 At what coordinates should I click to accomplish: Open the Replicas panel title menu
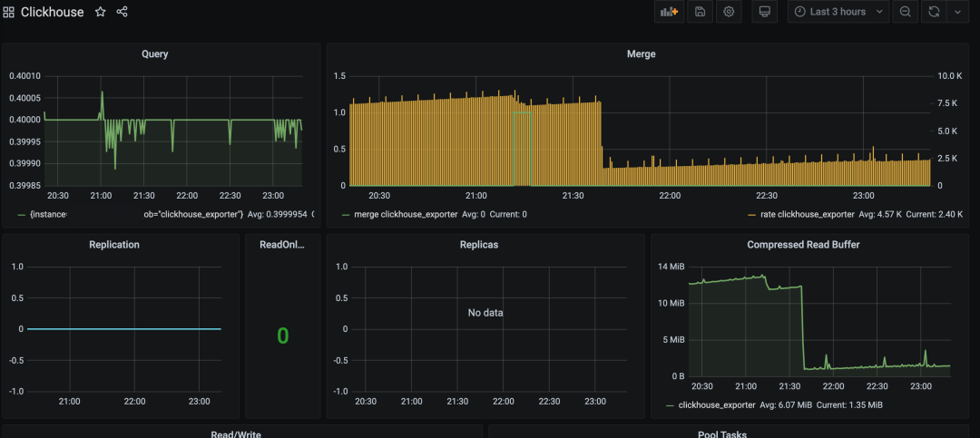pyautogui.click(x=478, y=245)
